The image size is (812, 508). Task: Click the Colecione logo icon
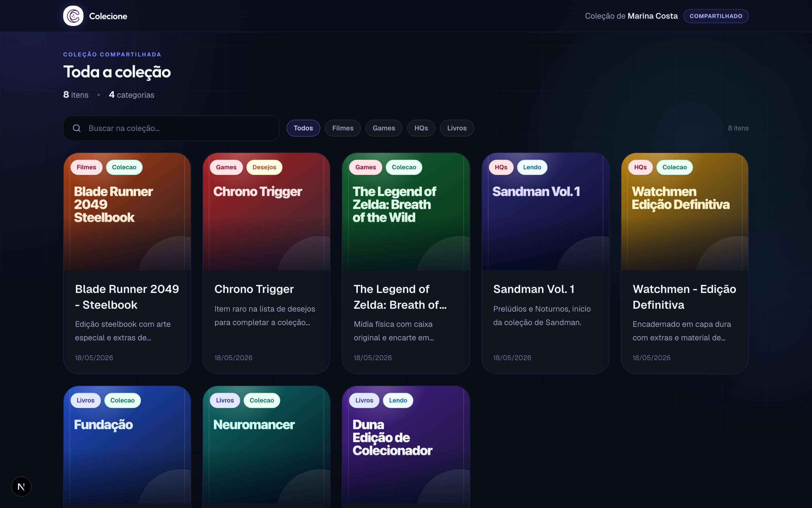click(73, 16)
